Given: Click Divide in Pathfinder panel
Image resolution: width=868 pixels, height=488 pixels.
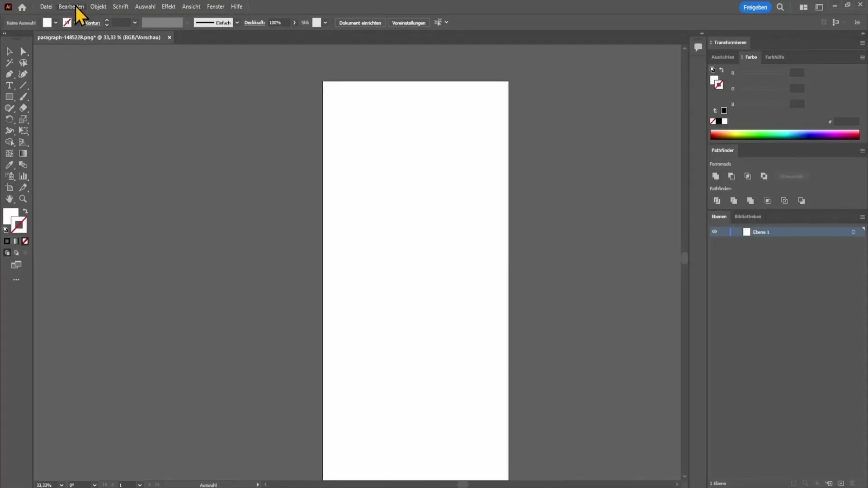Looking at the screenshot, I should click(717, 201).
